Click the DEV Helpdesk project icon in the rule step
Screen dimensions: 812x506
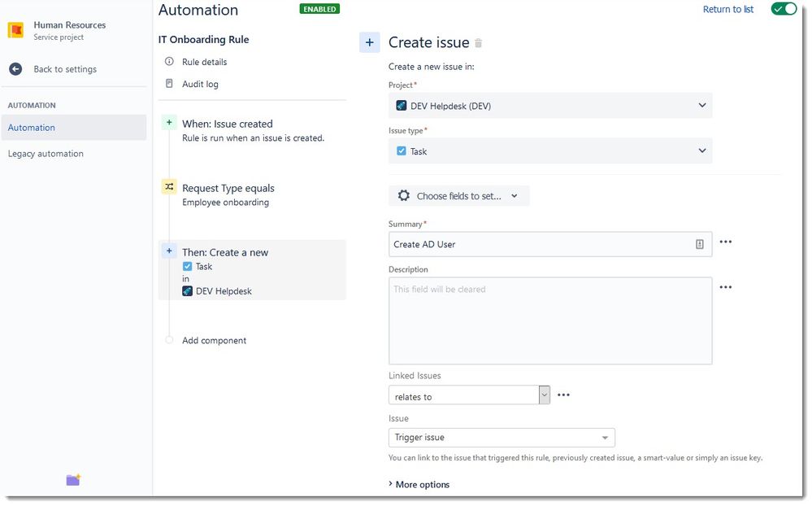click(x=188, y=291)
